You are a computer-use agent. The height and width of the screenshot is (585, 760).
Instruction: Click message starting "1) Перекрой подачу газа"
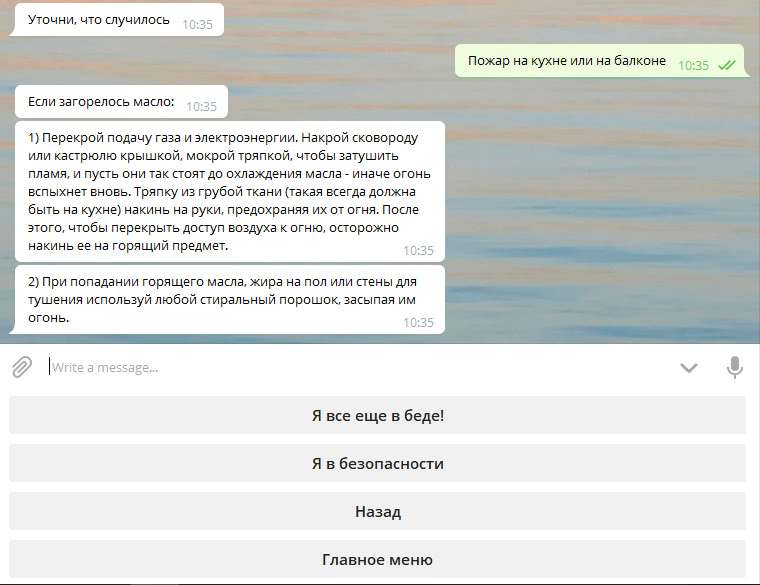click(230, 191)
